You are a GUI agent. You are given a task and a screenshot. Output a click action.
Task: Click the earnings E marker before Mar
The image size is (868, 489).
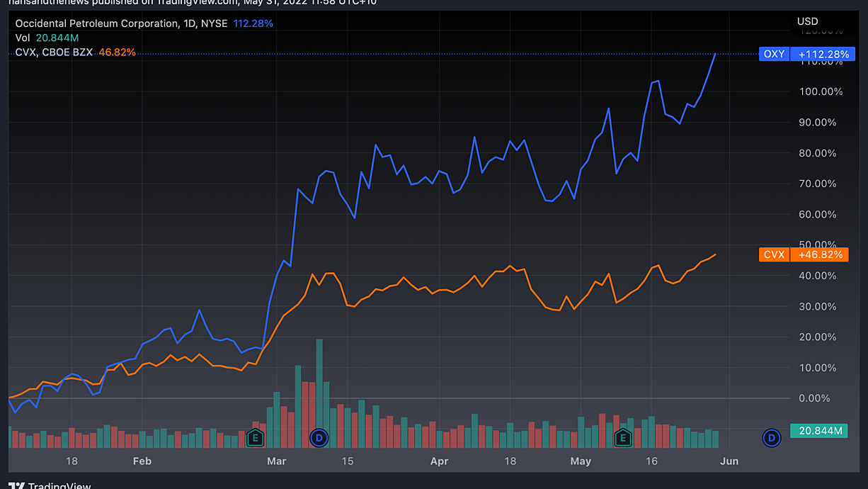click(256, 438)
